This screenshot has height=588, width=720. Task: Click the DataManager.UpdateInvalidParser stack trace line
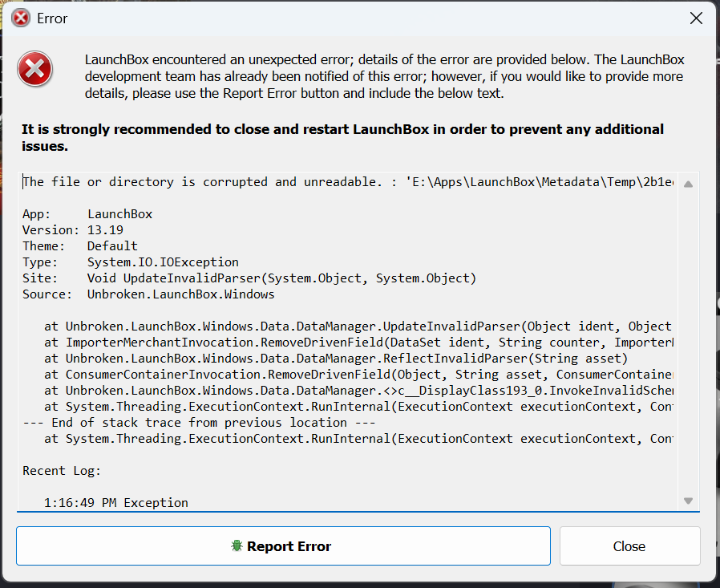click(x=358, y=326)
